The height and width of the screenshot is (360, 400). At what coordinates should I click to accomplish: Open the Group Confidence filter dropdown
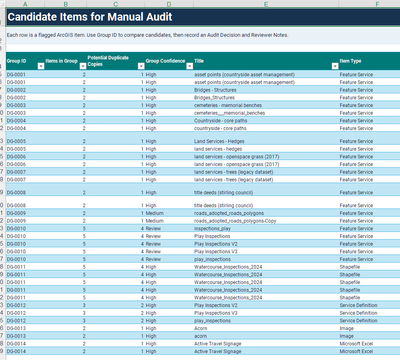190,66
